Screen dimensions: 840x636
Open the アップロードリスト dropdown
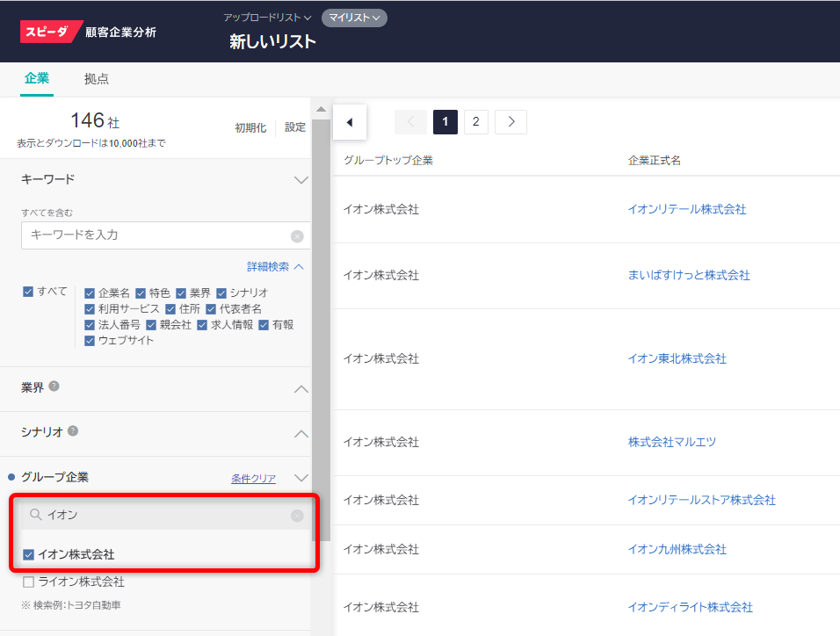267,18
